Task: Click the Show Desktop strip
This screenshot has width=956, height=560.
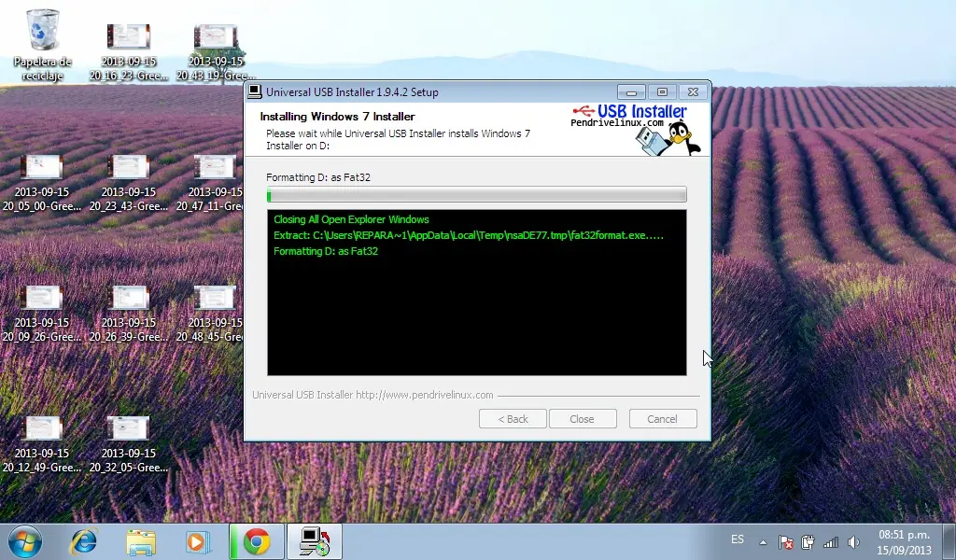Action: pos(949,541)
